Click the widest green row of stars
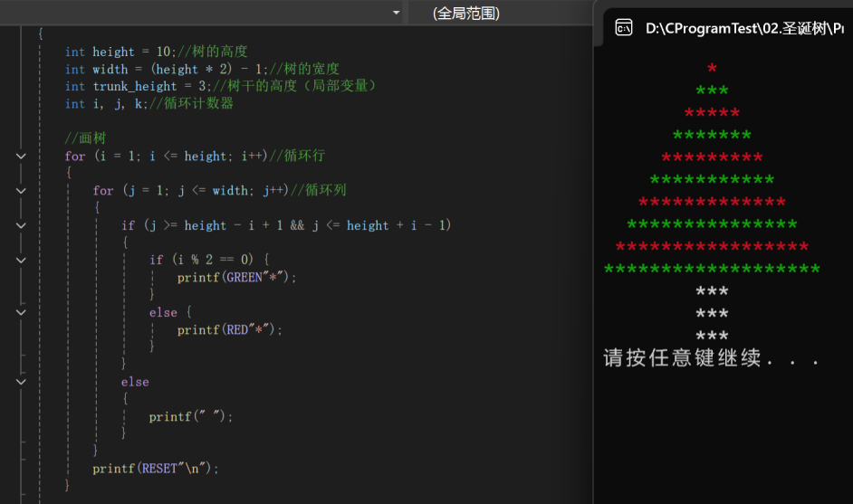 coord(712,269)
